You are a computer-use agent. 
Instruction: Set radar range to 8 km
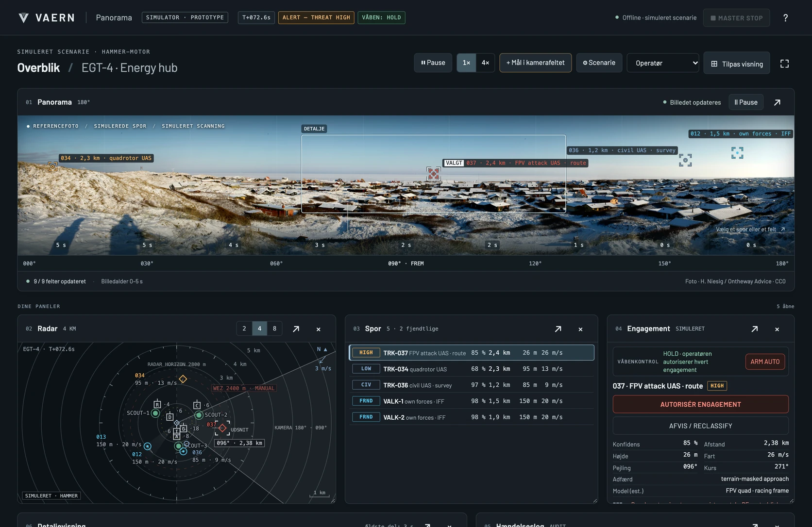tap(274, 329)
